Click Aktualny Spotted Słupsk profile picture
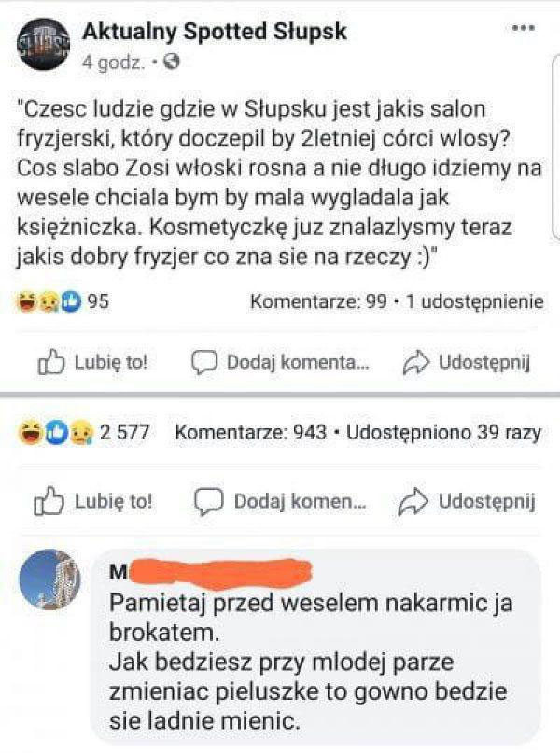 [43, 44]
